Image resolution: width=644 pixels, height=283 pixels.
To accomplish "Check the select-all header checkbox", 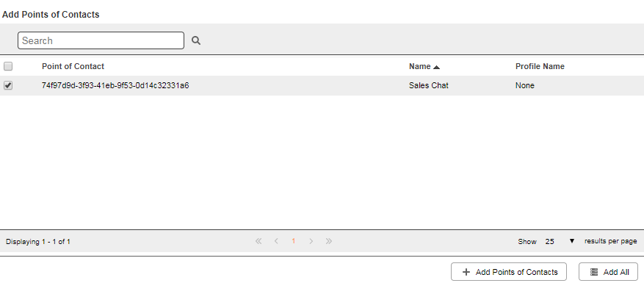I will tap(8, 66).
